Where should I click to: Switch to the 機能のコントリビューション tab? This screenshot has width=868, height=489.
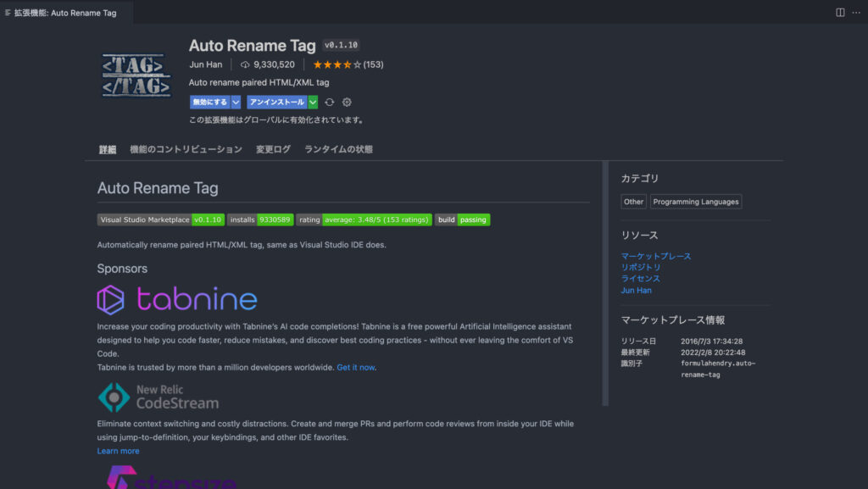coord(186,149)
